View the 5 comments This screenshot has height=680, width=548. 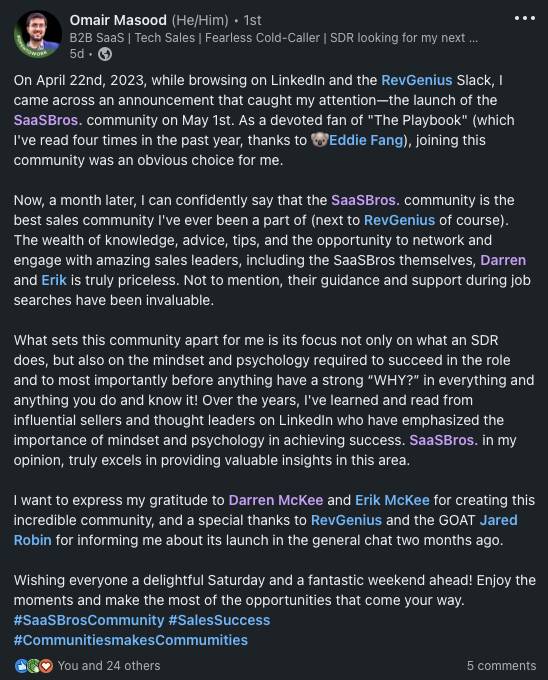pos(501,666)
